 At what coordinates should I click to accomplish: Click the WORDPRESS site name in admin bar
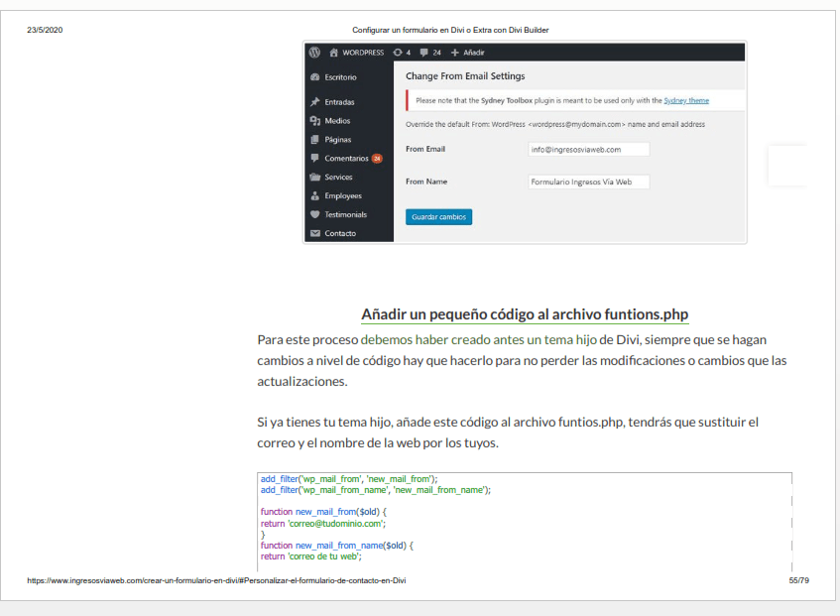[363, 53]
